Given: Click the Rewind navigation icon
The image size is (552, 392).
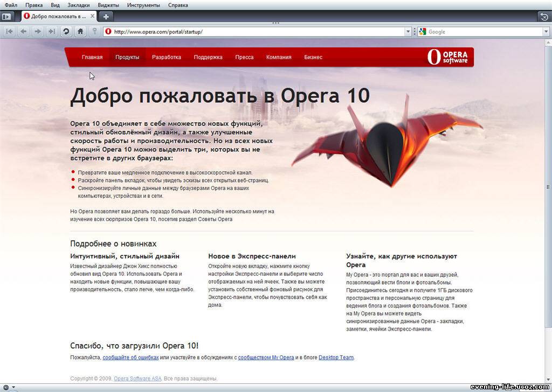Looking at the screenshot, I should point(10,32).
